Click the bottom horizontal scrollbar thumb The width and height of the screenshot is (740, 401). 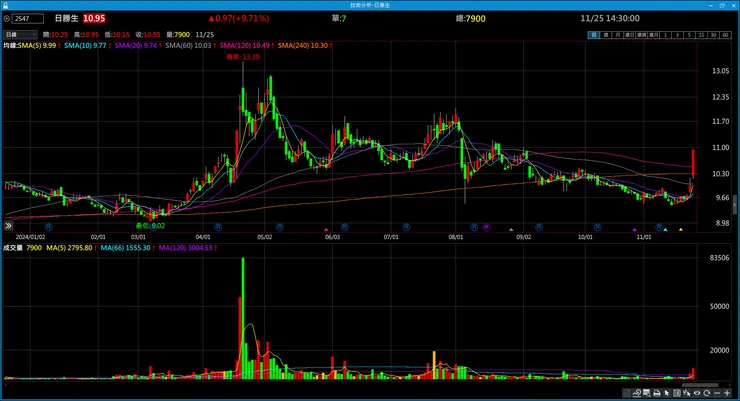click(700, 385)
